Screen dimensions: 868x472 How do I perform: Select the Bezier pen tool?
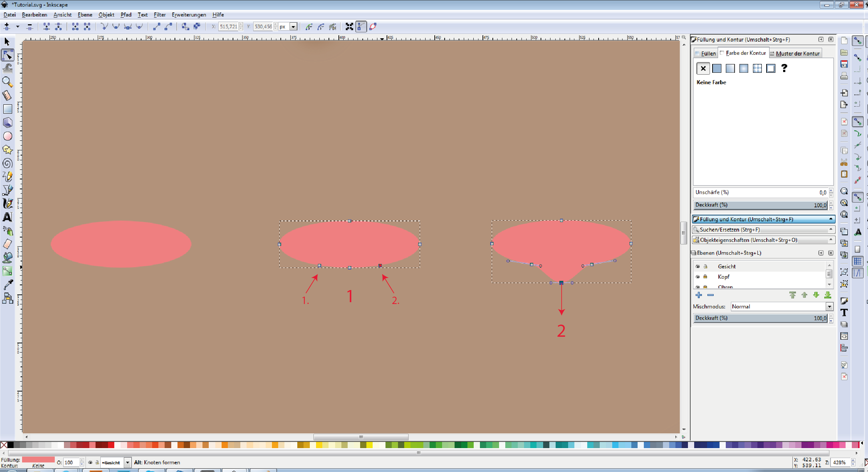(x=7, y=190)
